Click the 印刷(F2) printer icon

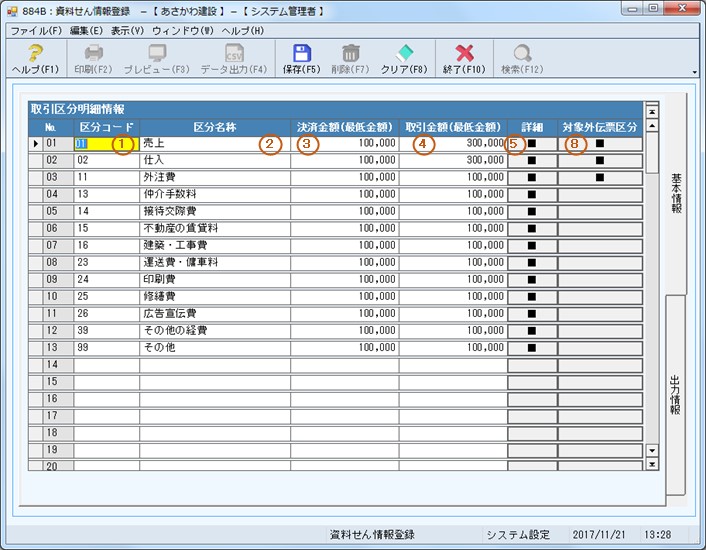coord(94,54)
